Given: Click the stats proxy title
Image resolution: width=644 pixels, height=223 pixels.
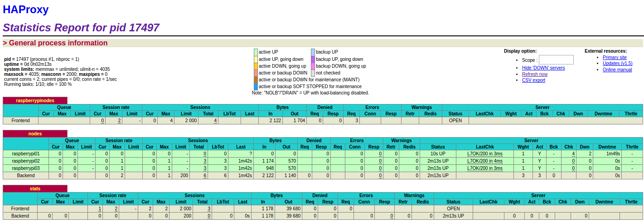Looking at the screenshot, I should (x=35, y=188).
